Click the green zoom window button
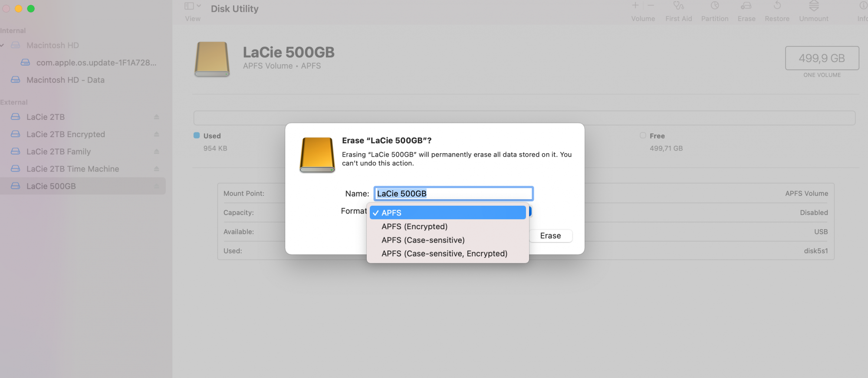The height and width of the screenshot is (378, 868). pyautogui.click(x=31, y=9)
